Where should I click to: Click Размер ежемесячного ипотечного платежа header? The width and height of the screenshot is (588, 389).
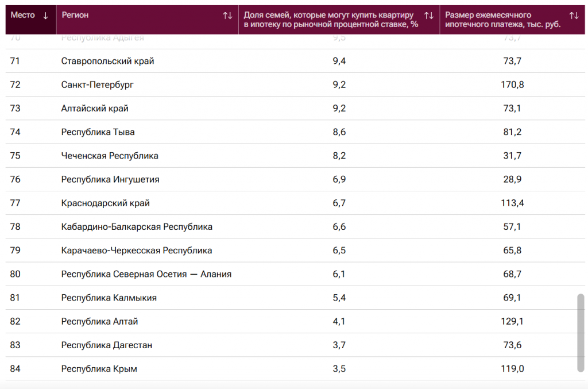tap(502, 20)
